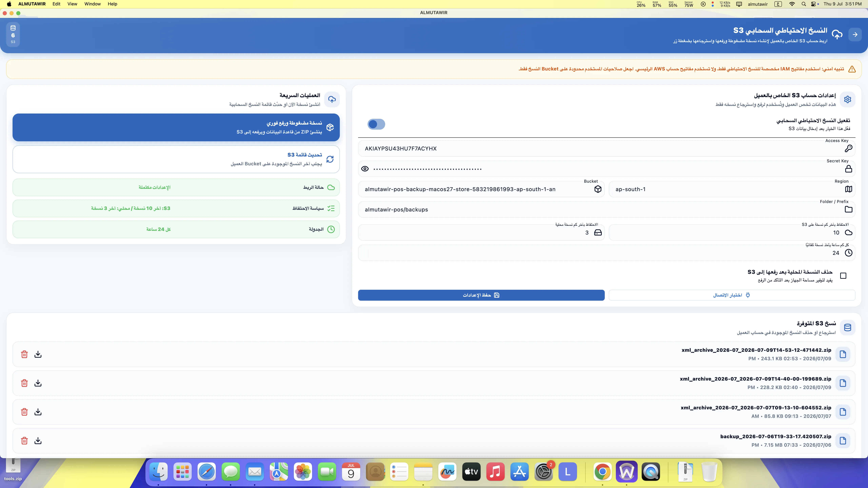Open Google Chrome from the Dock

(x=603, y=472)
